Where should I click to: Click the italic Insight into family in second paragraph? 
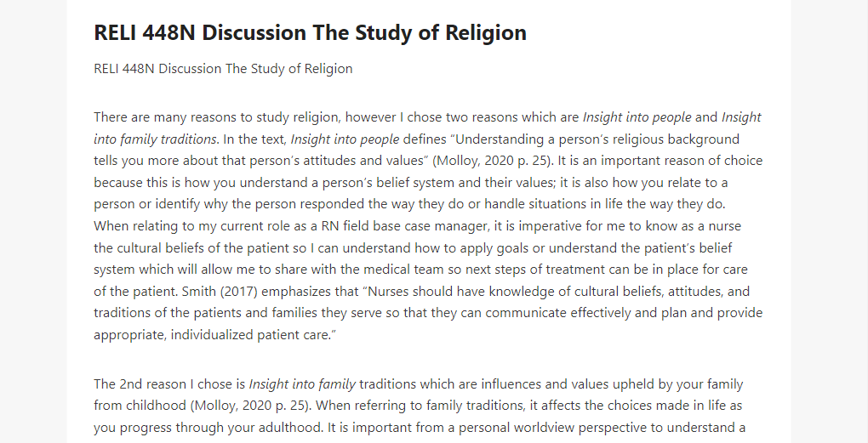pos(302,383)
